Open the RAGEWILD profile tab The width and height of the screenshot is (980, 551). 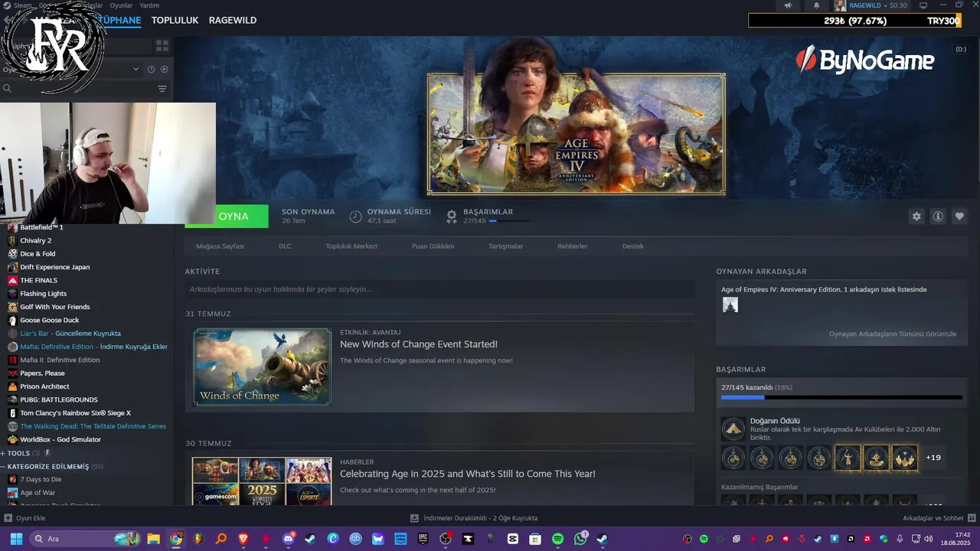click(x=233, y=20)
